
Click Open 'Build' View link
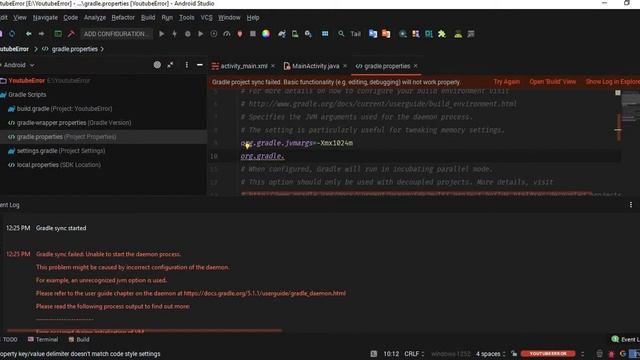click(553, 82)
